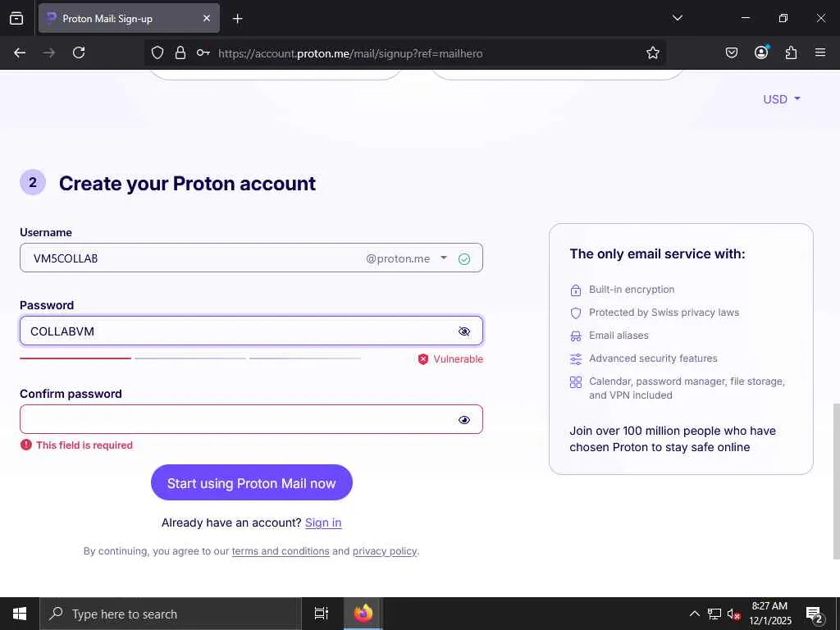Click the Firefox account profile icon
Screen dimensions: 840x630
761,52
